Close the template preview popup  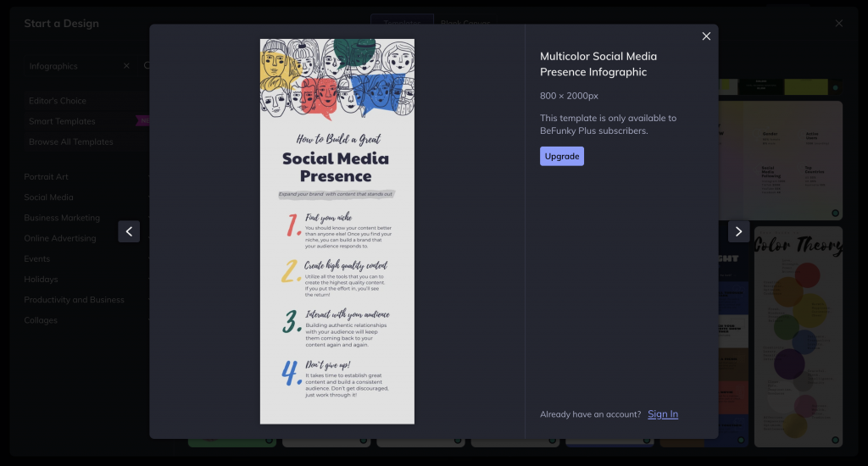tap(706, 36)
